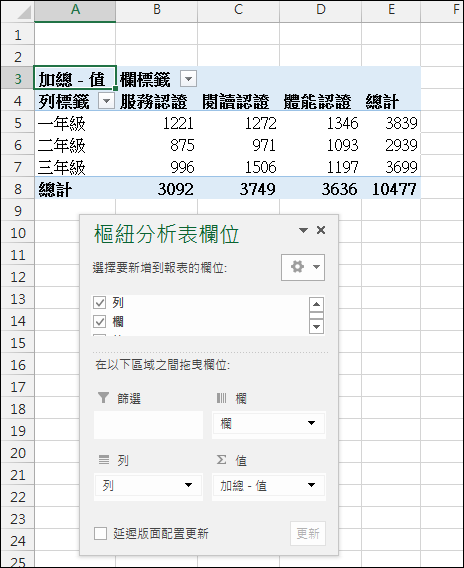464x568 pixels.
Task: Select the 三年級 row label
Action: point(75,167)
